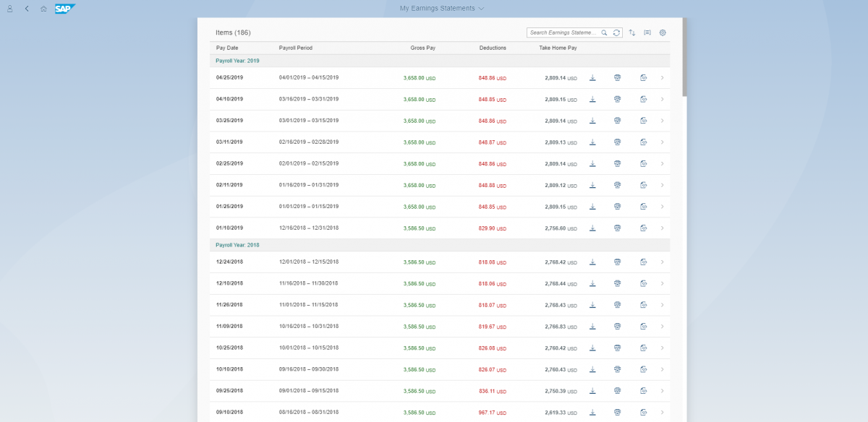Navigate back using the back arrow
The width and height of the screenshot is (868, 422).
[27, 9]
